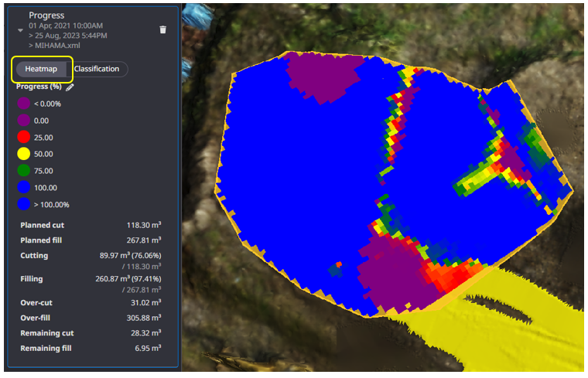Collapse the Progress panel arrow
The height and width of the screenshot is (378, 588).
pyautogui.click(x=19, y=29)
